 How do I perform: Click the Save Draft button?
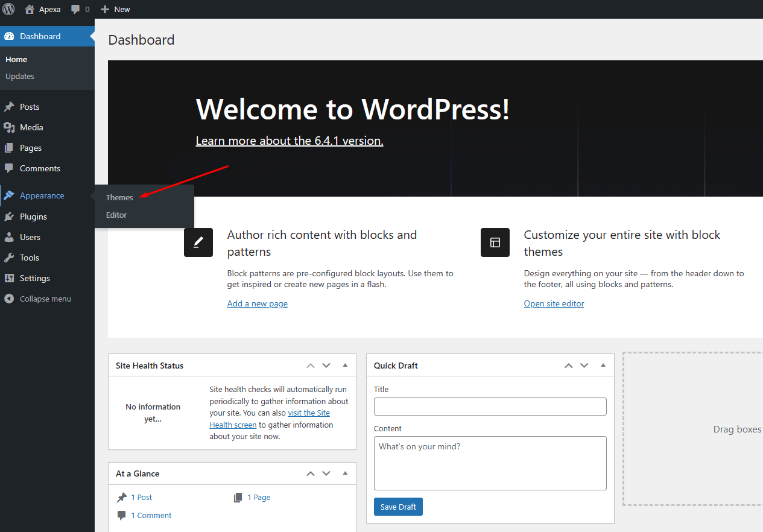pyautogui.click(x=398, y=507)
